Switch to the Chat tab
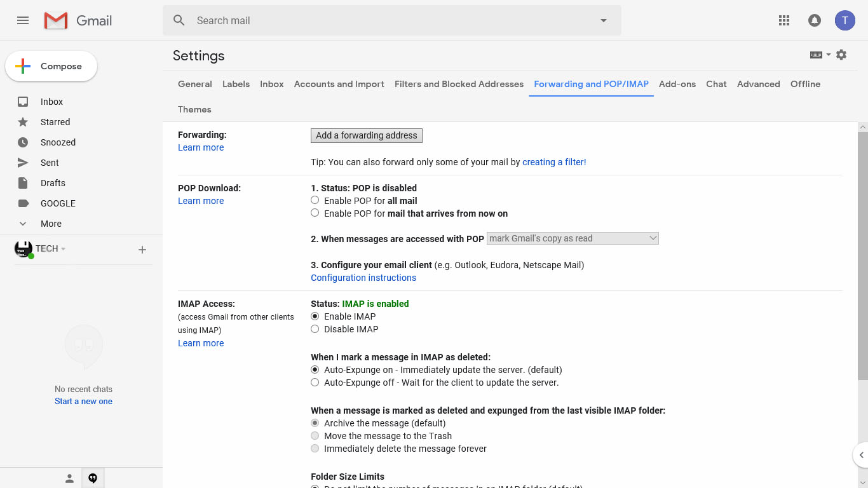Image resolution: width=868 pixels, height=488 pixels. click(x=716, y=84)
